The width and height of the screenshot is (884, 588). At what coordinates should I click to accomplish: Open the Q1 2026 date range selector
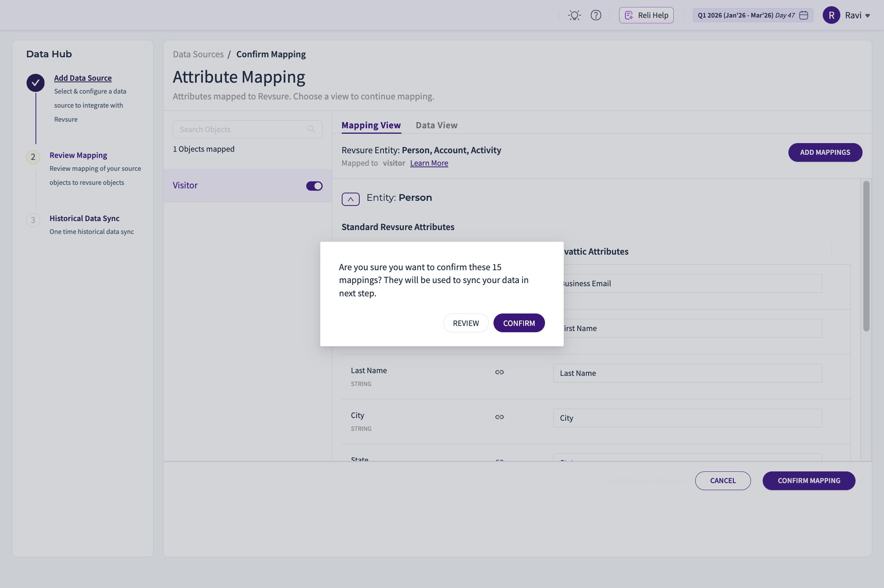[x=746, y=15]
